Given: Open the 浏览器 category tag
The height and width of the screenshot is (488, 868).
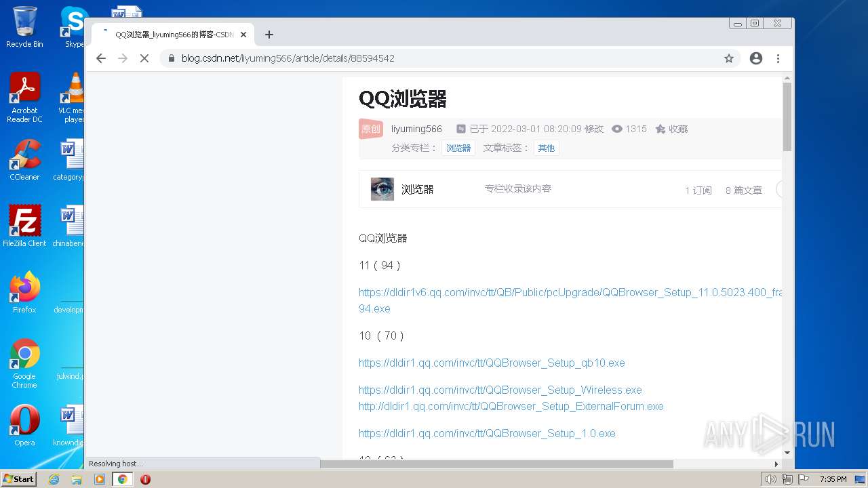Looking at the screenshot, I should 458,148.
